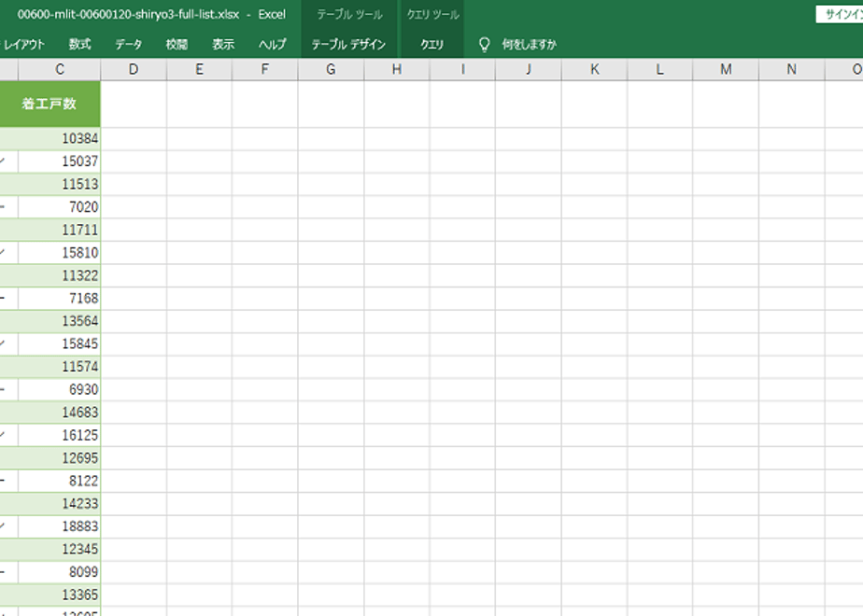Select the cell containing 8099

pos(60,572)
